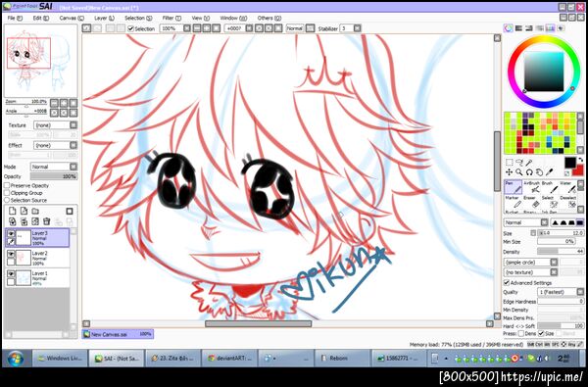Hide Layer1 with its eye icon

tap(11, 274)
